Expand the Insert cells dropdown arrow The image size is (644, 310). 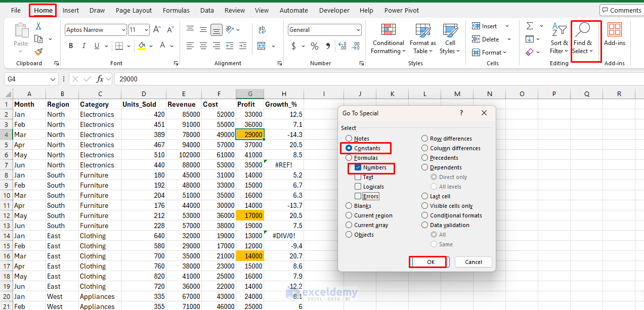[x=507, y=26]
